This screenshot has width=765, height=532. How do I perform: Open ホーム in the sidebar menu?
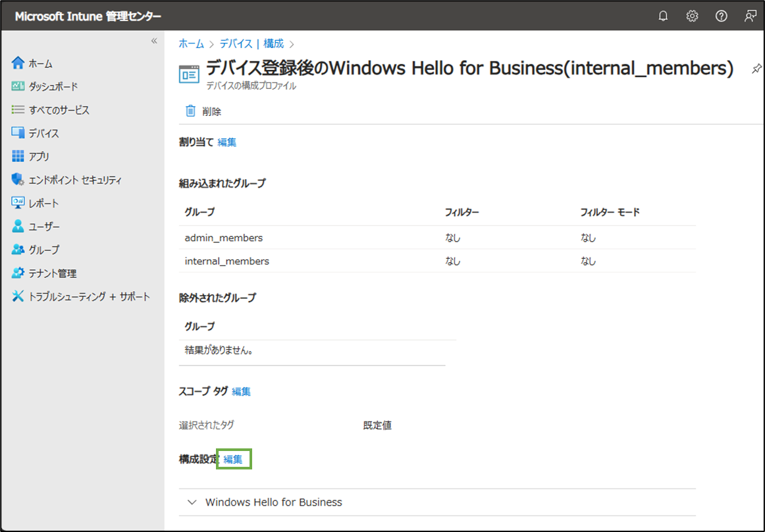click(41, 63)
